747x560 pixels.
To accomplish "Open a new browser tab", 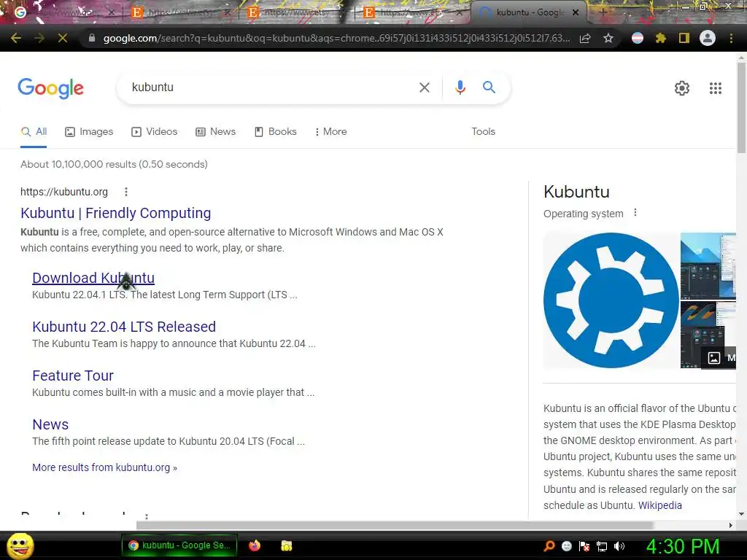I will [602, 12].
